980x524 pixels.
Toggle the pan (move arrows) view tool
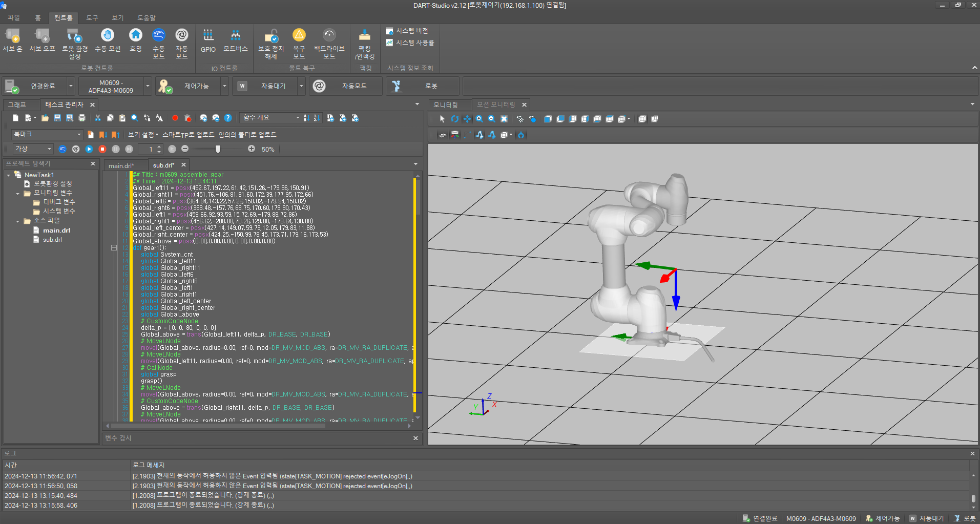click(x=467, y=119)
